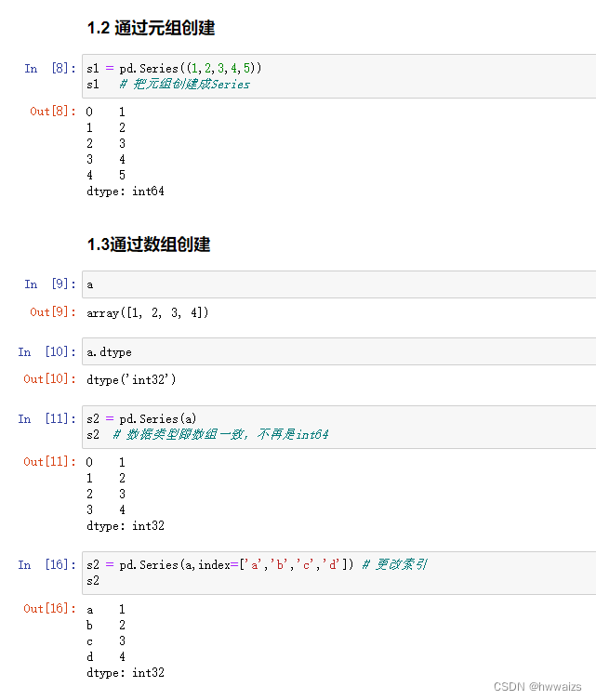596x700 pixels.
Task: Click row 'b 2' in Out[16]
Action: pyautogui.click(x=106, y=625)
